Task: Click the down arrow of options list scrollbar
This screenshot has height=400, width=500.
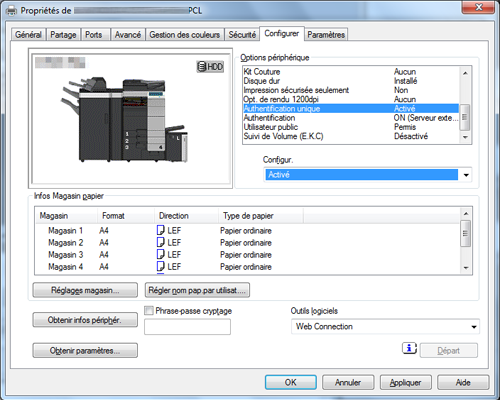Action: coord(465,137)
